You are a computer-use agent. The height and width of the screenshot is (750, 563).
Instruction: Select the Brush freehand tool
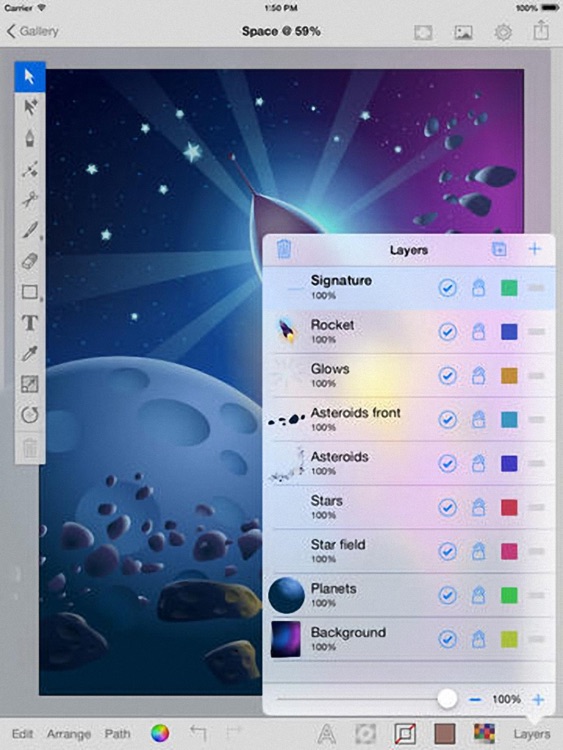[30, 230]
